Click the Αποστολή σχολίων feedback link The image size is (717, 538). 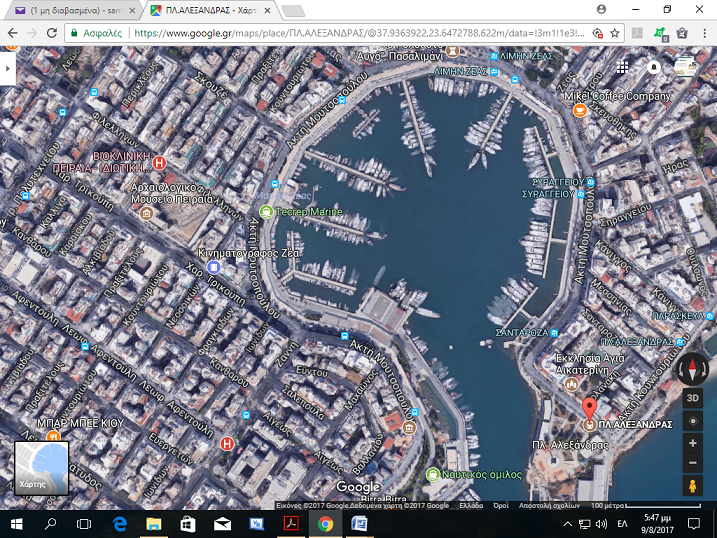click(549, 505)
